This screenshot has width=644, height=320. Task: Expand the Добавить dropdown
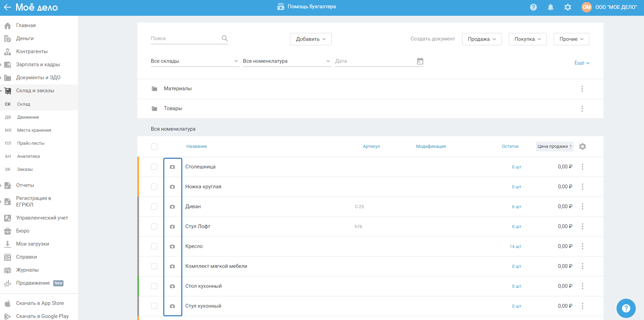point(310,39)
